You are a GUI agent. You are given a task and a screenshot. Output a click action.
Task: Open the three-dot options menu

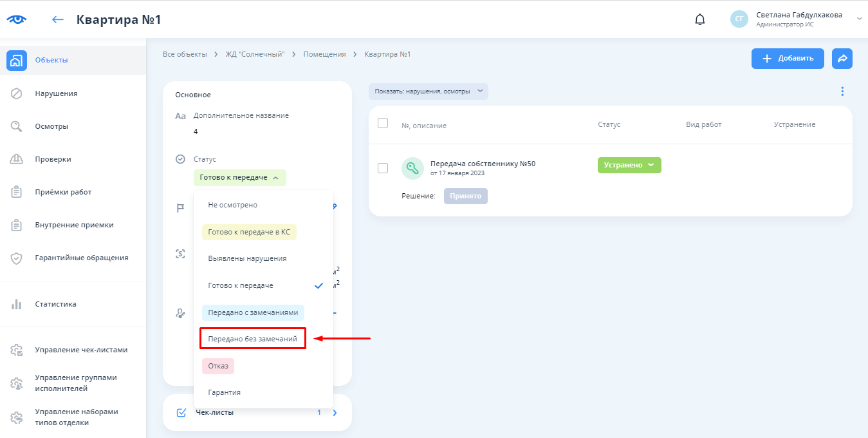click(x=842, y=91)
